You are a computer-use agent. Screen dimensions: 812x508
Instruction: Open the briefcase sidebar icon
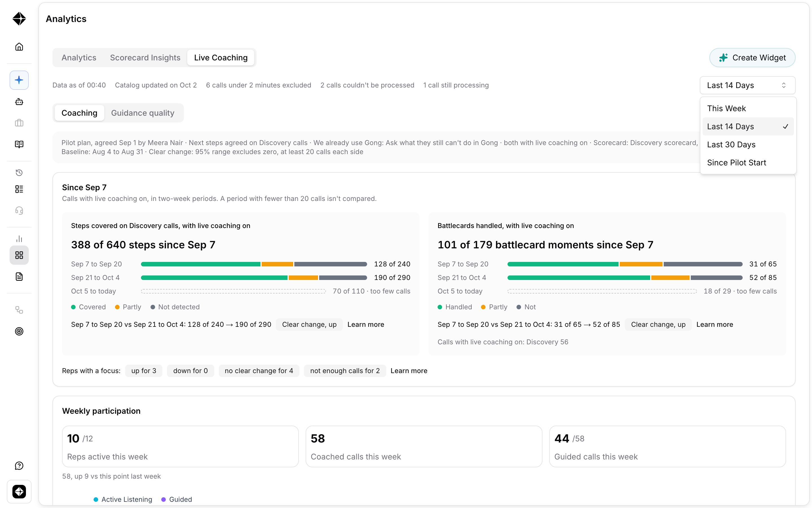pyautogui.click(x=19, y=123)
